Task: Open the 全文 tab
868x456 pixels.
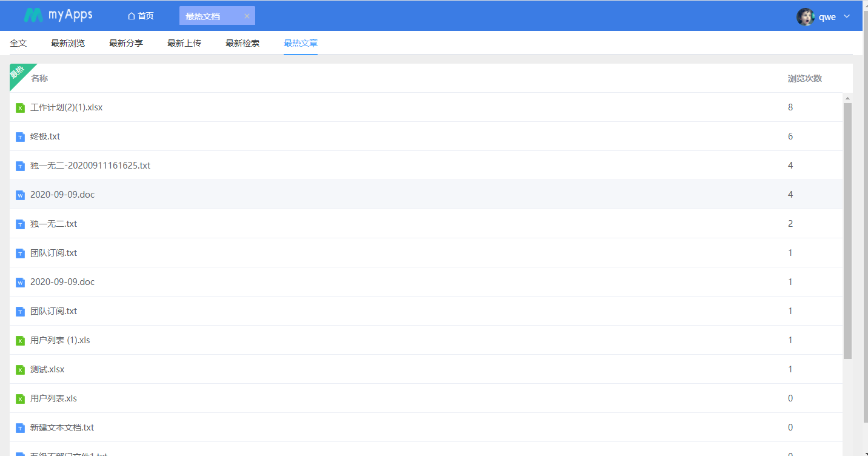Action: pyautogui.click(x=18, y=43)
